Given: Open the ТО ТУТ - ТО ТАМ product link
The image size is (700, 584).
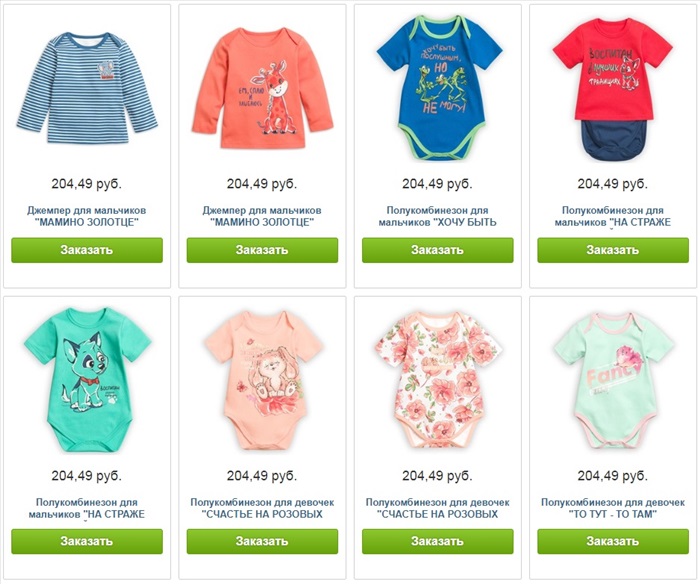Looking at the screenshot, I should pos(613,508).
